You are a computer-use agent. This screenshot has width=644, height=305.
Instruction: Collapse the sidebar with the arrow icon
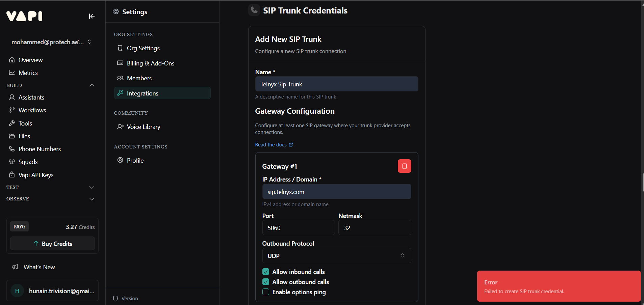[x=92, y=16]
